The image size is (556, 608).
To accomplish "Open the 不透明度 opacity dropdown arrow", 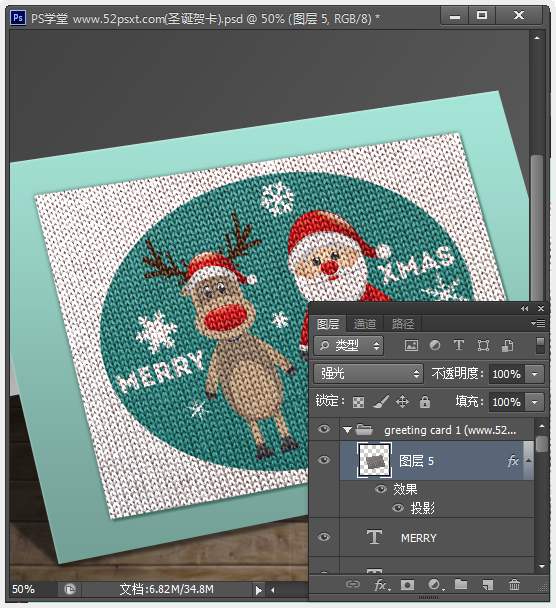I will click(535, 374).
